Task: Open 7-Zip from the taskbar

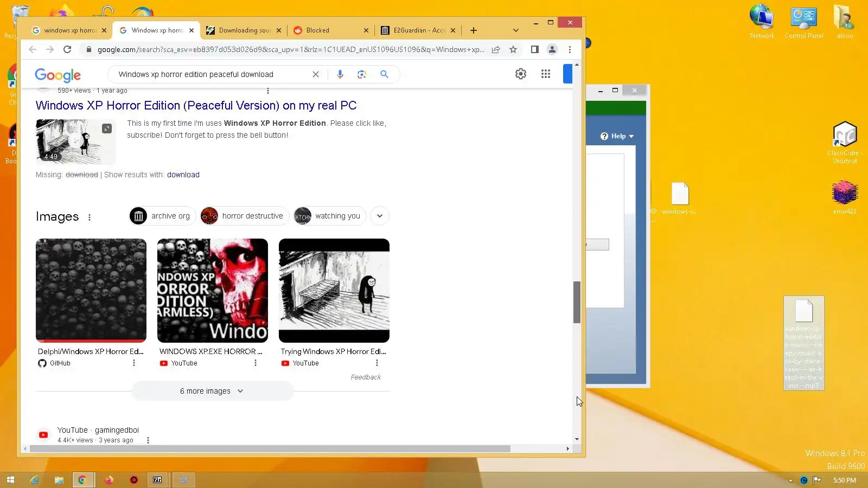Action: point(157,480)
